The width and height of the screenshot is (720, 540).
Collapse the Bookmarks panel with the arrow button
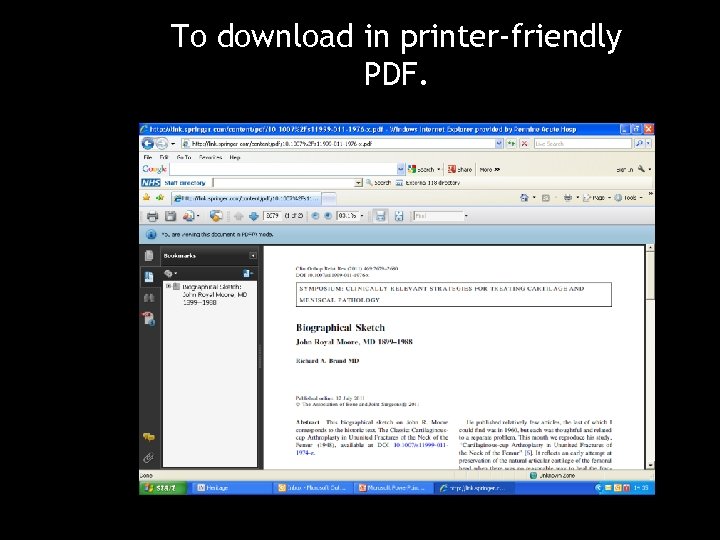click(253, 256)
